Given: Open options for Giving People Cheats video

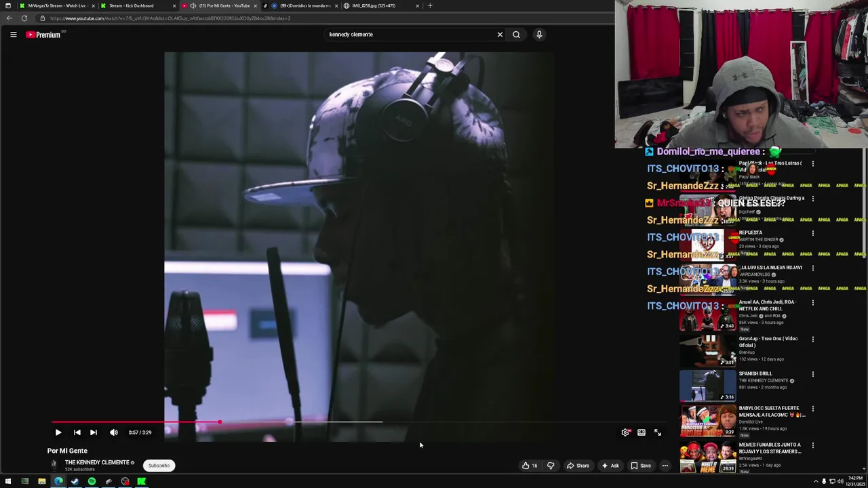Looking at the screenshot, I should (812, 199).
